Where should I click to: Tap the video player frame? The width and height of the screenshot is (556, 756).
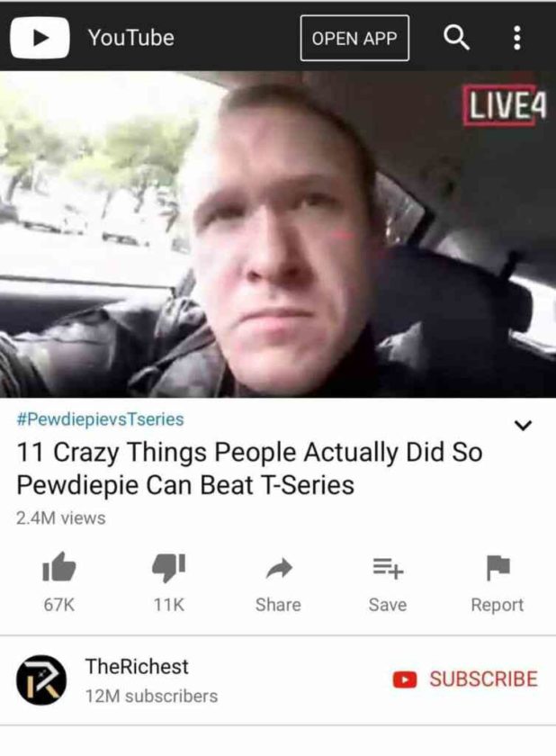pos(278,234)
